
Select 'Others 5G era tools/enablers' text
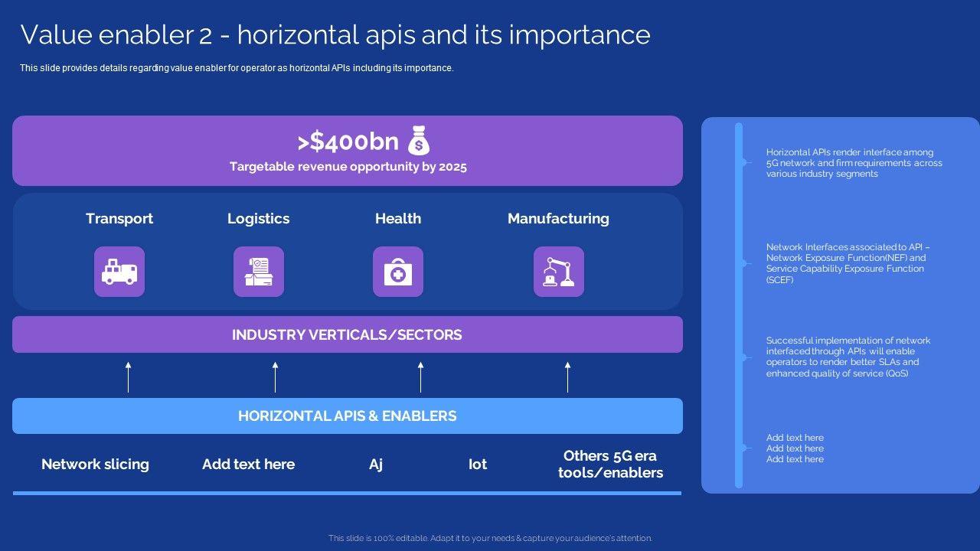(x=610, y=464)
